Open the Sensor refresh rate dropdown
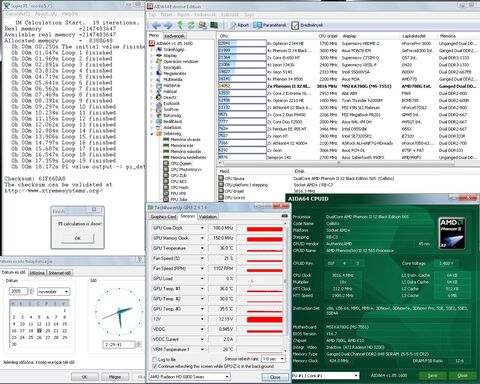 click(273, 359)
